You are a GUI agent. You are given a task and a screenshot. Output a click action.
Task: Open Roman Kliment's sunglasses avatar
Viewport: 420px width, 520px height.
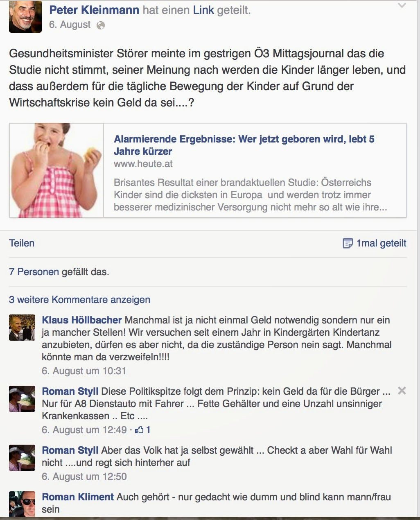coord(22,504)
